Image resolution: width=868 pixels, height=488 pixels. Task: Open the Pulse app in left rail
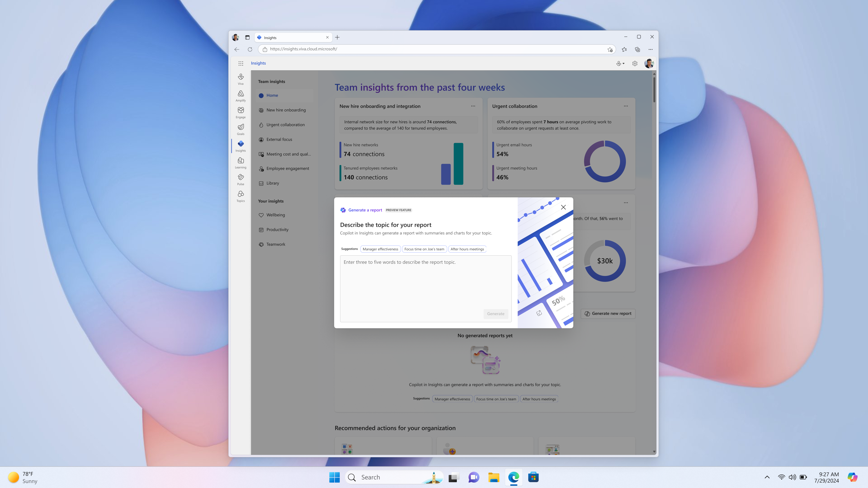click(241, 180)
